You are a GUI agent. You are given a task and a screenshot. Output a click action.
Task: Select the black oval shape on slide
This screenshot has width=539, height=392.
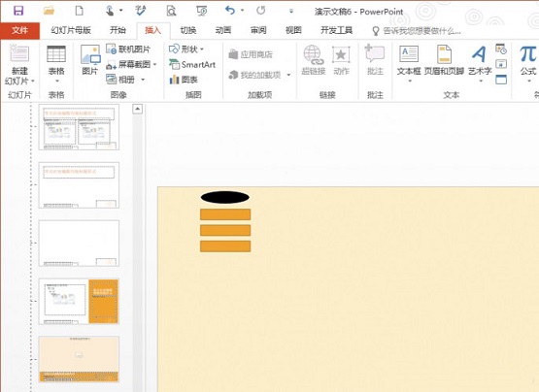(x=224, y=197)
